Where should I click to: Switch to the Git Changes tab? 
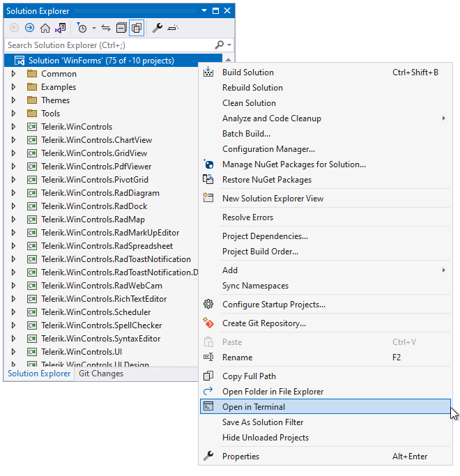[101, 374]
